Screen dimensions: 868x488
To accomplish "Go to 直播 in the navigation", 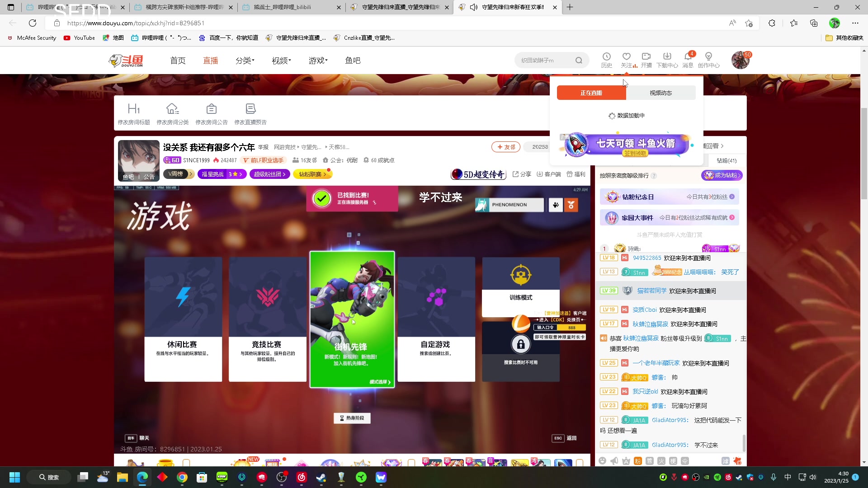I will [x=211, y=60].
